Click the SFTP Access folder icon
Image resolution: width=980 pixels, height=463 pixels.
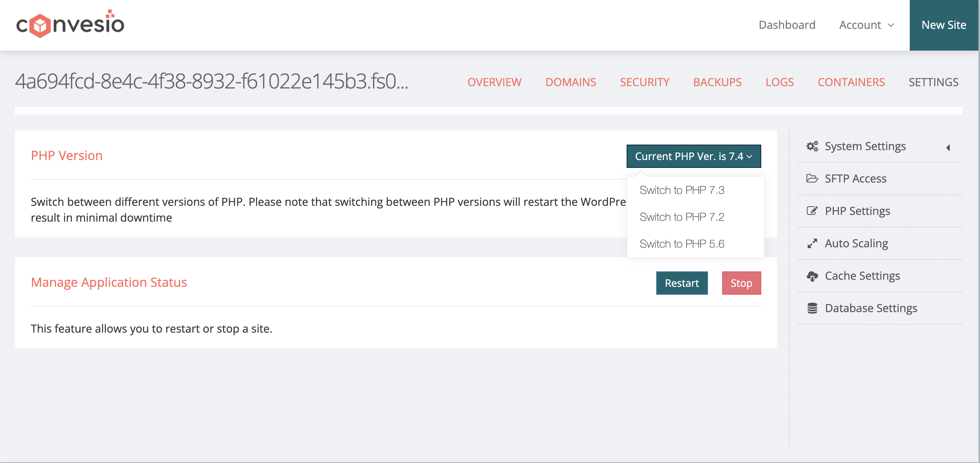pos(812,179)
